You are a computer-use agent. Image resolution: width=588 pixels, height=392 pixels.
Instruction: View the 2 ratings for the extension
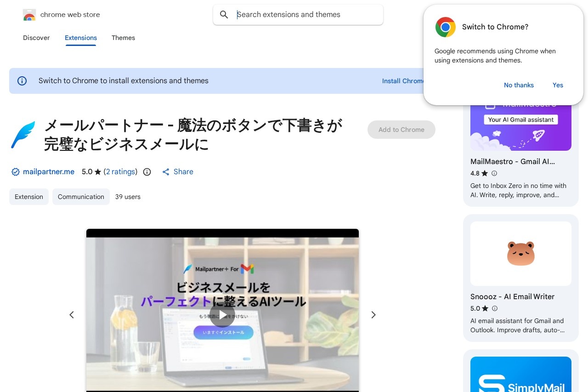click(x=121, y=172)
